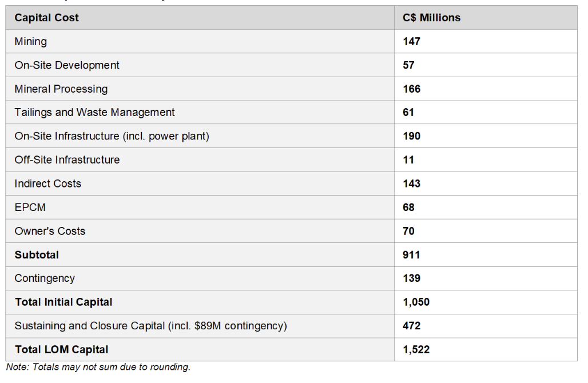
Task: Click Total Initial Capital value 1,050
Action: tap(416, 302)
